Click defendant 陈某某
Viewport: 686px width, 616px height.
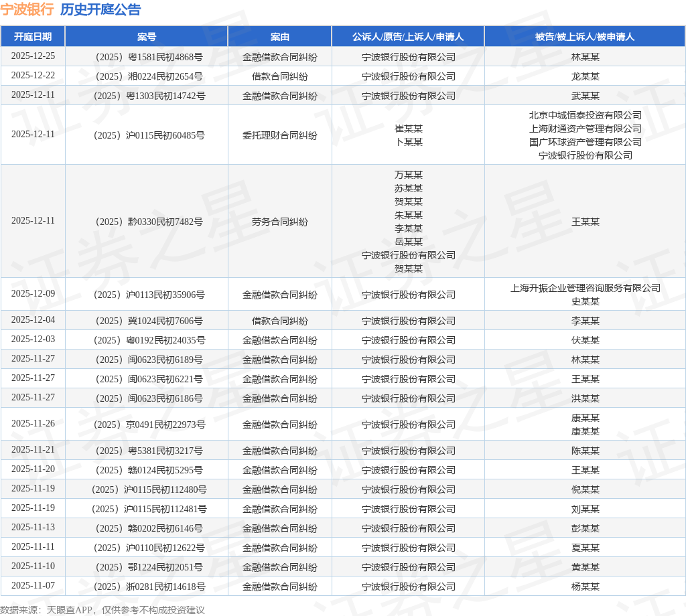(586, 451)
